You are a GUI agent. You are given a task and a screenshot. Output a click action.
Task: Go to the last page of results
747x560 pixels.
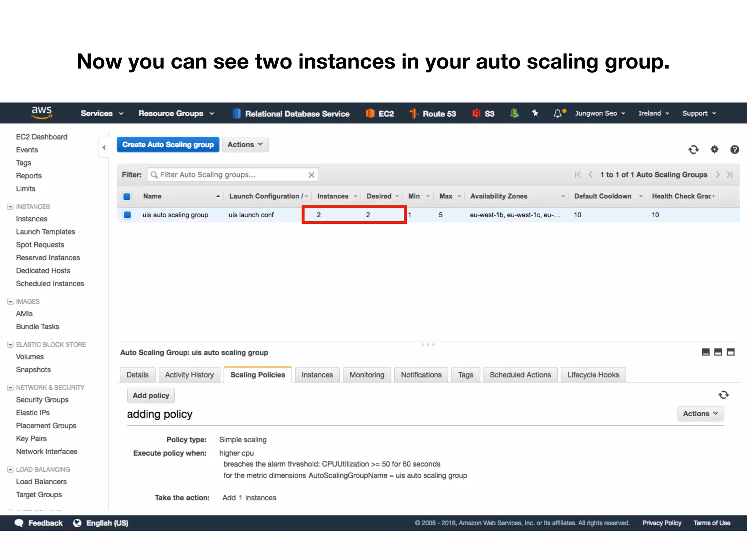730,175
